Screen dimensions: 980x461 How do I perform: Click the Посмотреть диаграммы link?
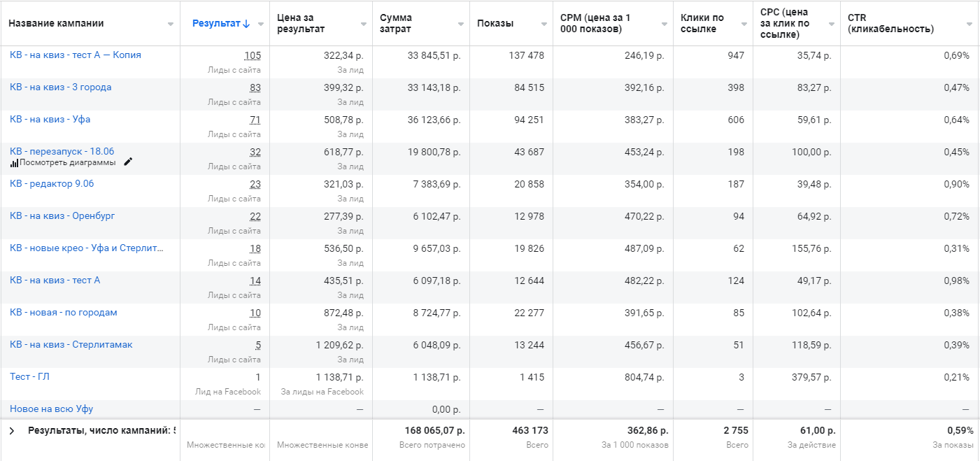(x=67, y=163)
